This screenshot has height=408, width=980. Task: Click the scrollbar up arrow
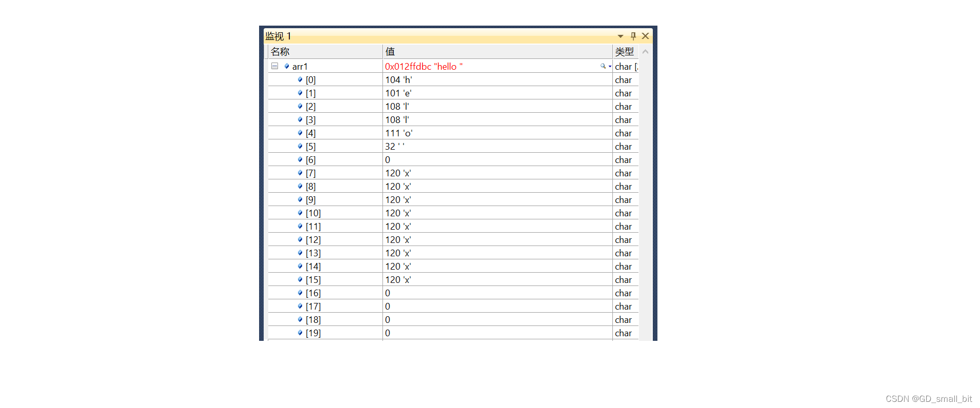click(x=645, y=52)
